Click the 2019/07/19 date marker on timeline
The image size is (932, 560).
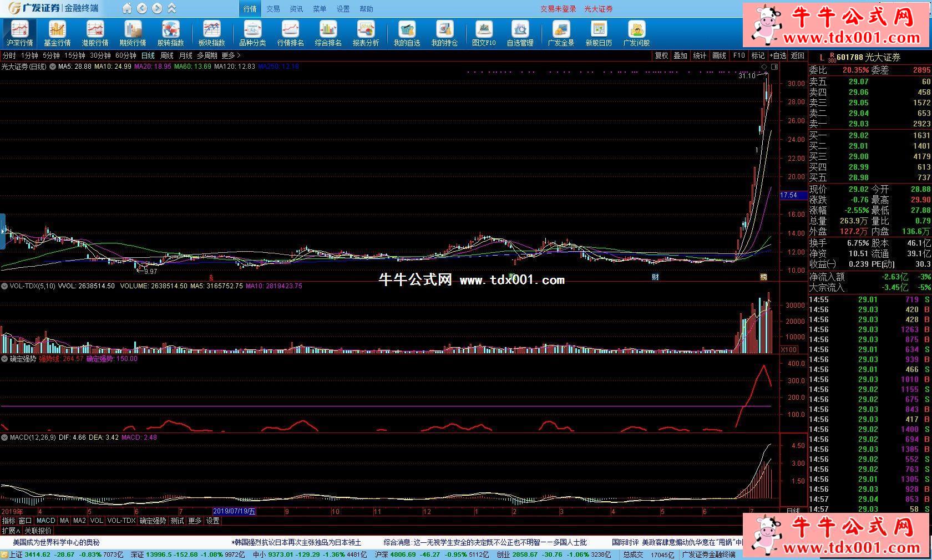point(234,511)
